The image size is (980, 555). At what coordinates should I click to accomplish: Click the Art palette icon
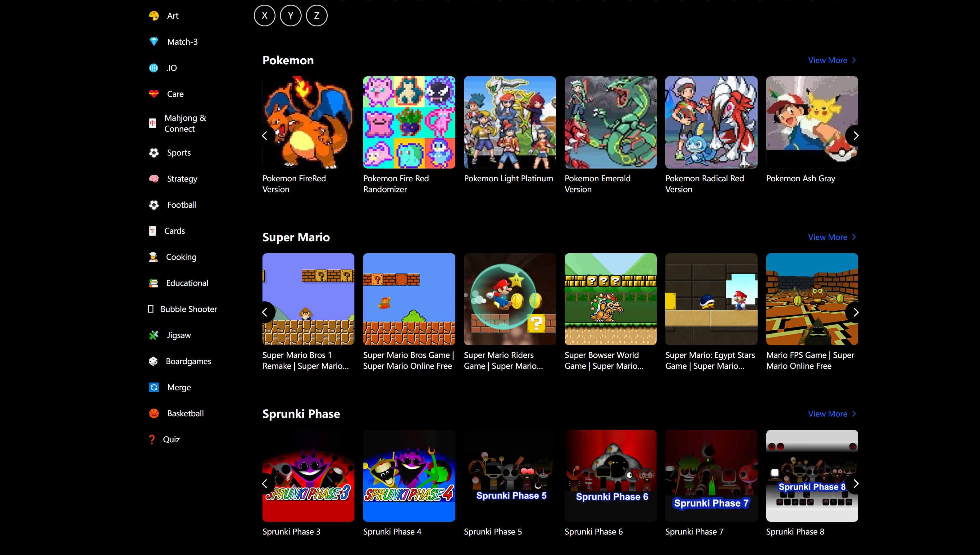[154, 16]
